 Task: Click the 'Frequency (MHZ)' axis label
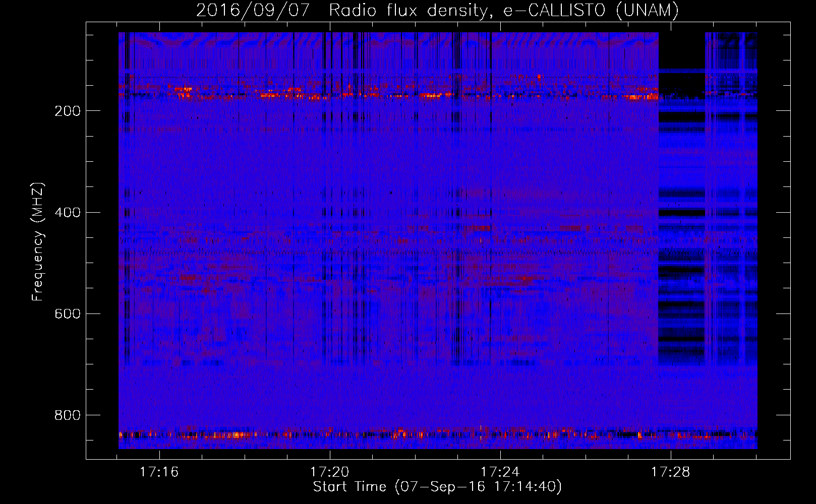[38, 241]
